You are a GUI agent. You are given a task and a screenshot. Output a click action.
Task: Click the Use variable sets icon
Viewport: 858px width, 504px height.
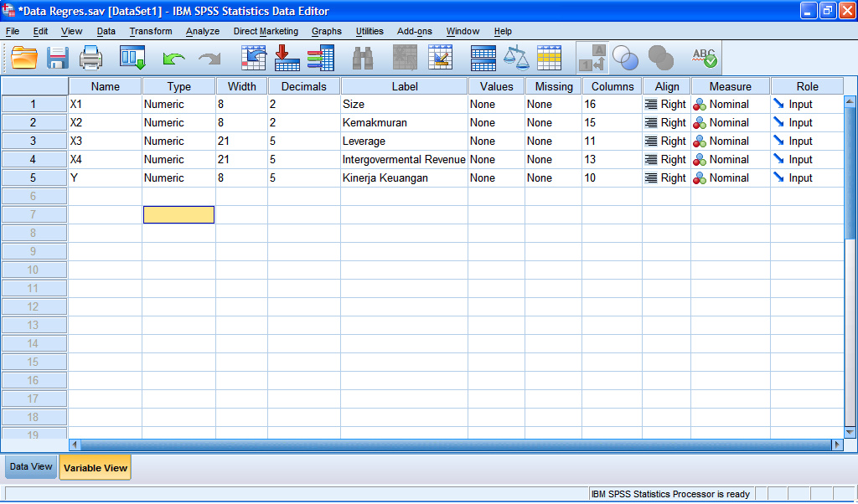pos(625,58)
